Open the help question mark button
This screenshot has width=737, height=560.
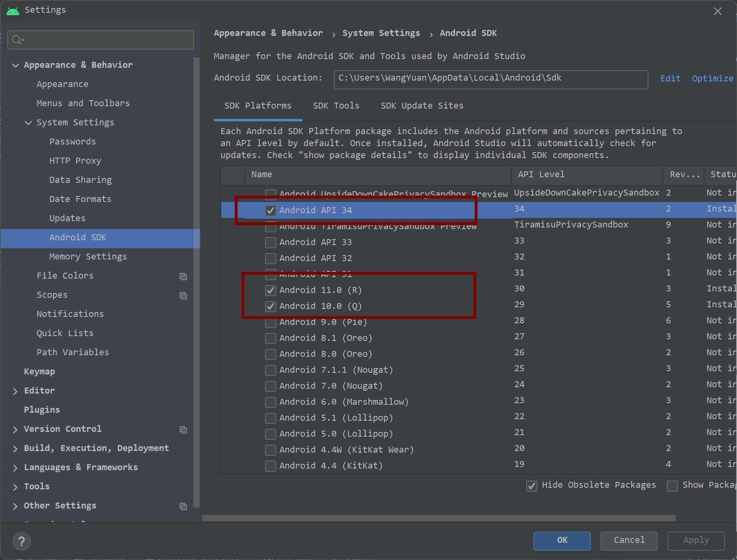pyautogui.click(x=22, y=541)
